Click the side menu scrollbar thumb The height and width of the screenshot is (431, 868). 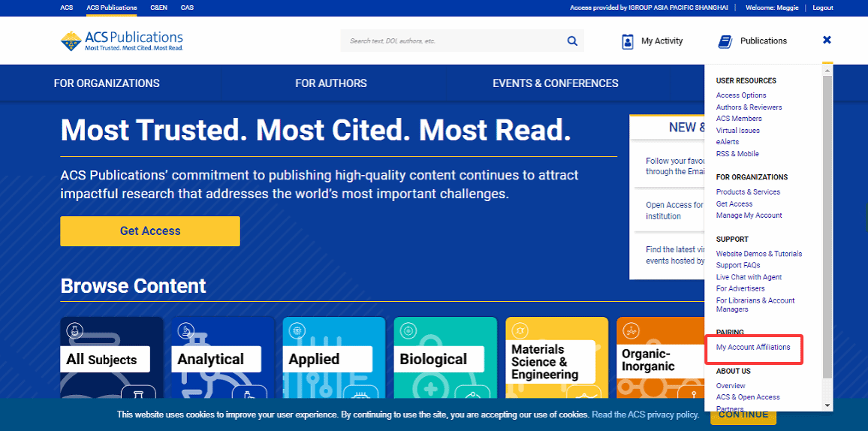[x=827, y=227]
